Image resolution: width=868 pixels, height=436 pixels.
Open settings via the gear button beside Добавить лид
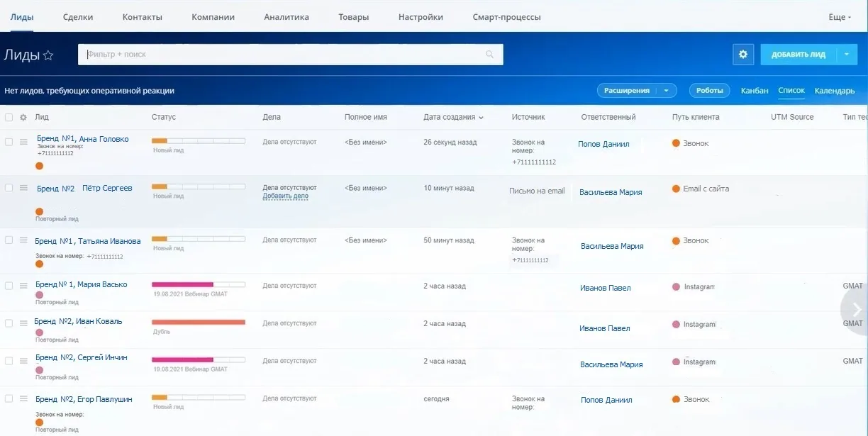[743, 55]
